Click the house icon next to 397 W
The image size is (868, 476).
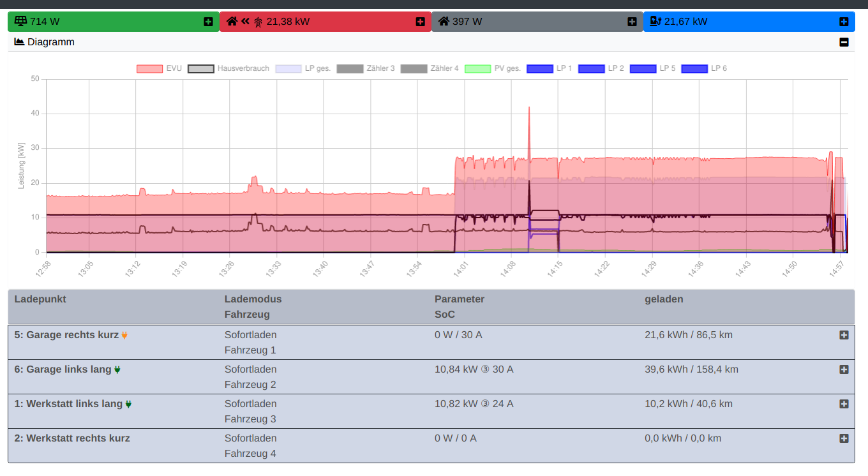[x=444, y=21]
